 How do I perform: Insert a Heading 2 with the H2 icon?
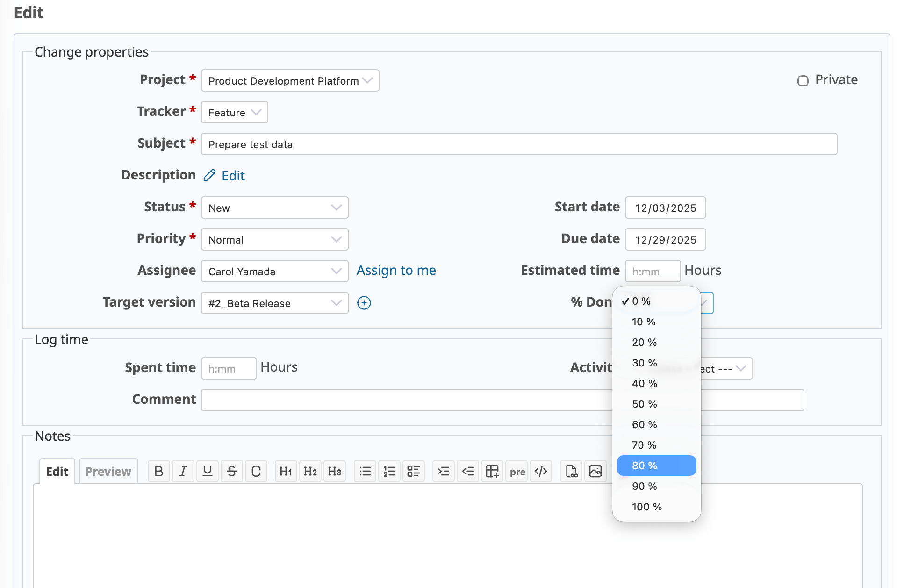310,471
